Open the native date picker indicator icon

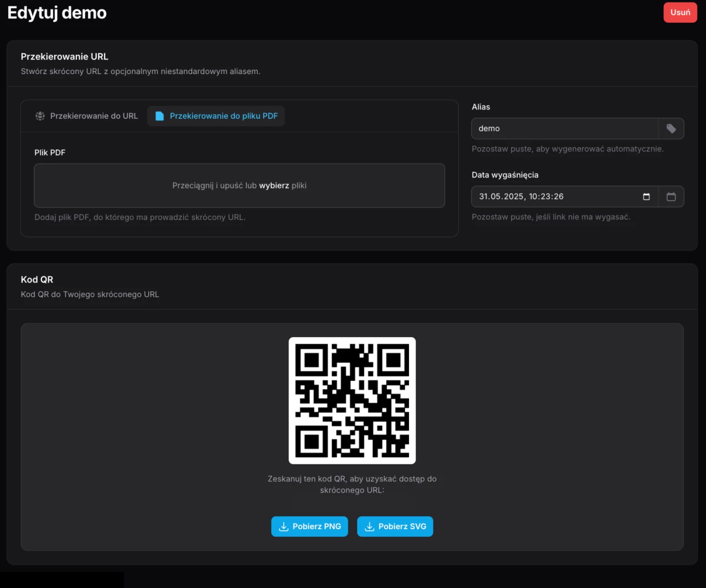pos(646,197)
